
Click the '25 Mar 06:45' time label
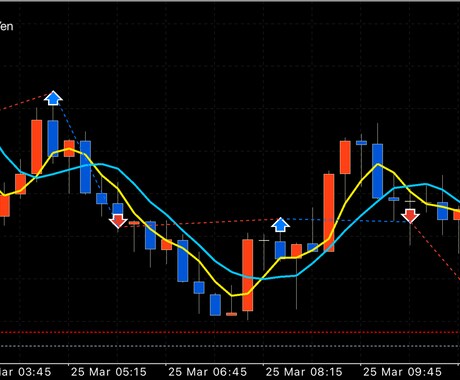(207, 372)
